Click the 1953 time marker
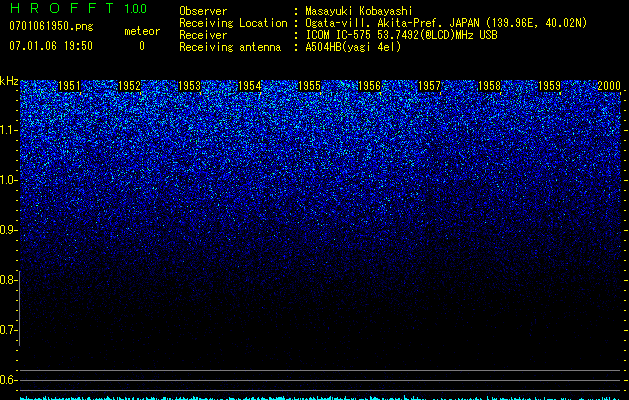629x400 pixels. click(189, 86)
